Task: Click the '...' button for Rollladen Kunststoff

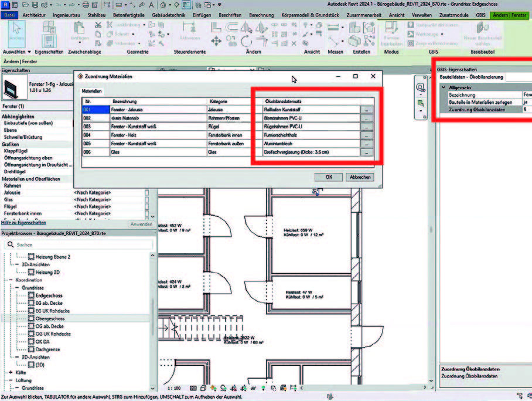Action: [366, 110]
